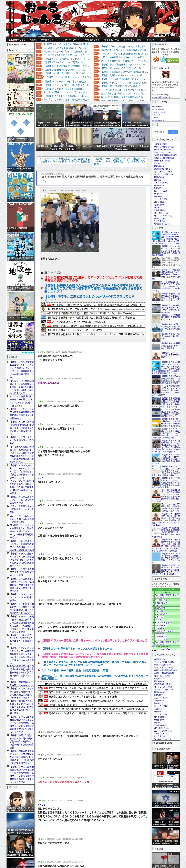Open the 5ch公式アンテナ nav tab
Viewport: 186px width, 868px height.
[x=17, y=40]
